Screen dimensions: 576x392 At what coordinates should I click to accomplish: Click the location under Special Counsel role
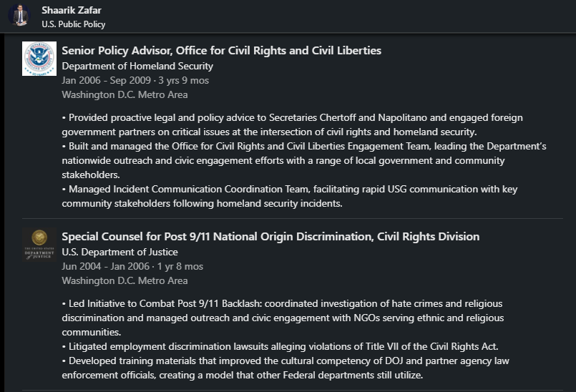(x=125, y=280)
